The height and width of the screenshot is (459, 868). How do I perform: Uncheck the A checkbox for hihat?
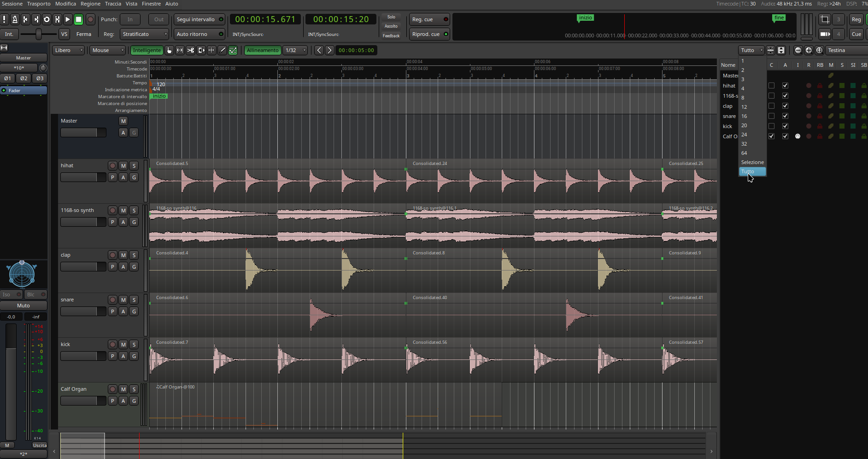coord(785,86)
